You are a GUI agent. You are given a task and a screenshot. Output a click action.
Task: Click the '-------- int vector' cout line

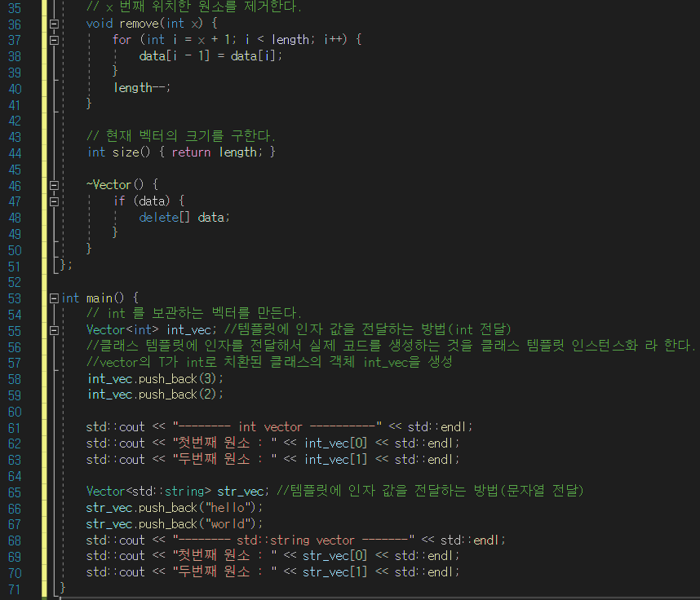pos(279,427)
